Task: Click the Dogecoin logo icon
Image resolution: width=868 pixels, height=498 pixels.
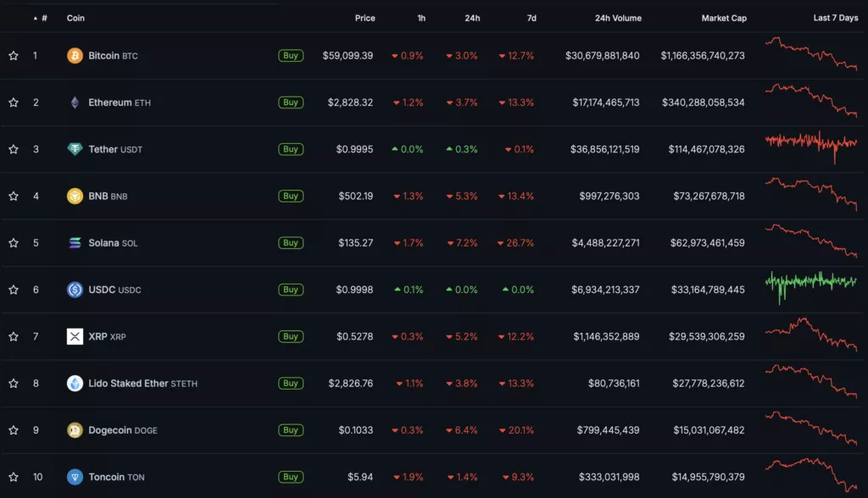Action: 75,430
